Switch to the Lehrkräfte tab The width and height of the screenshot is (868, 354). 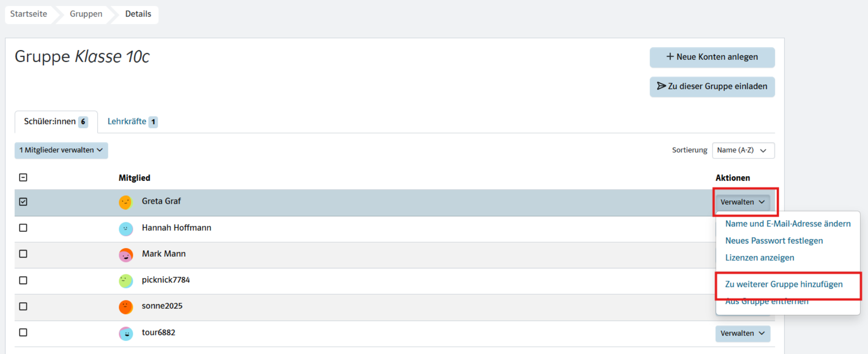coord(132,121)
